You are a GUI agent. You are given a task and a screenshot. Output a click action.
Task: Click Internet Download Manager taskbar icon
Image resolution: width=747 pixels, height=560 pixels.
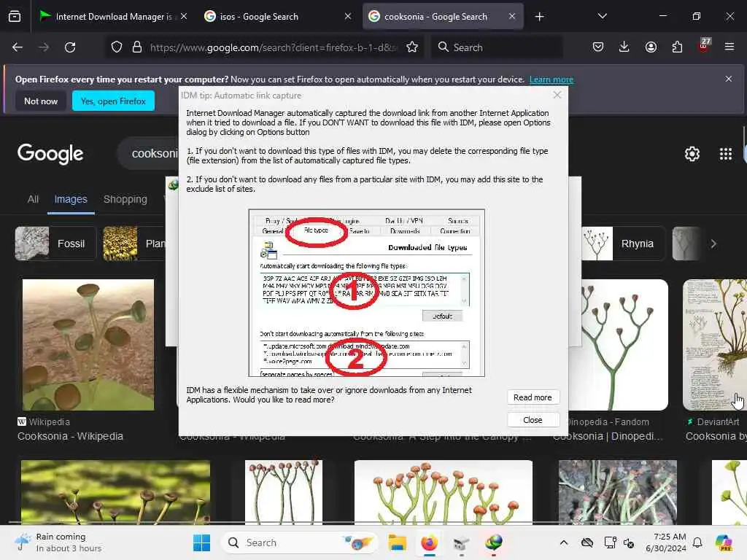[x=494, y=542]
